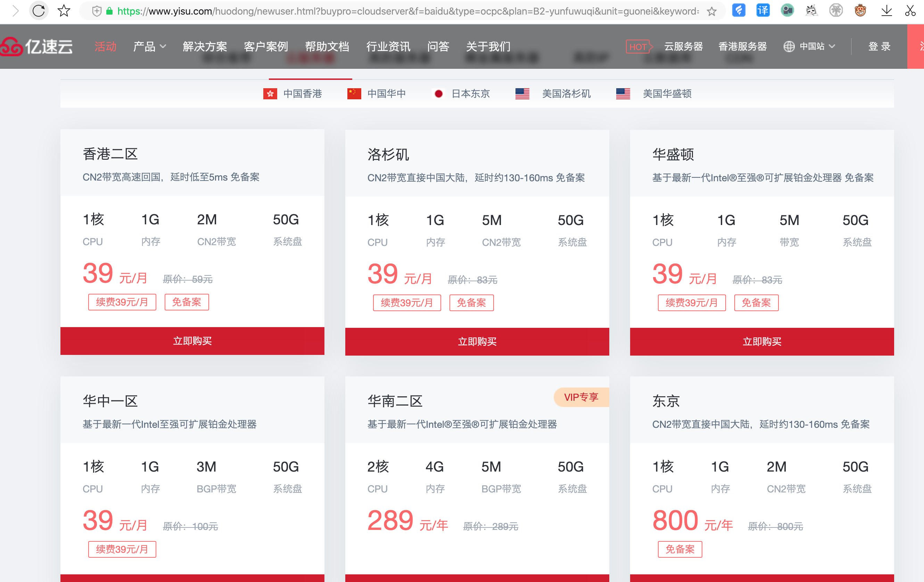Open 客户案例 in the navigation
This screenshot has width=924, height=582.
266,47
